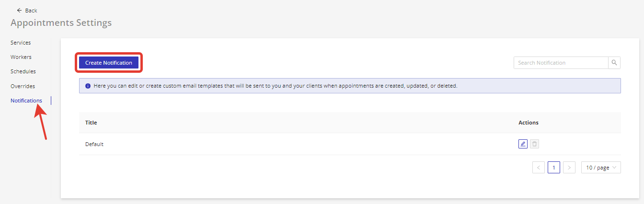644x204 pixels.
Task: Switch to the Workers section
Action: 21,57
